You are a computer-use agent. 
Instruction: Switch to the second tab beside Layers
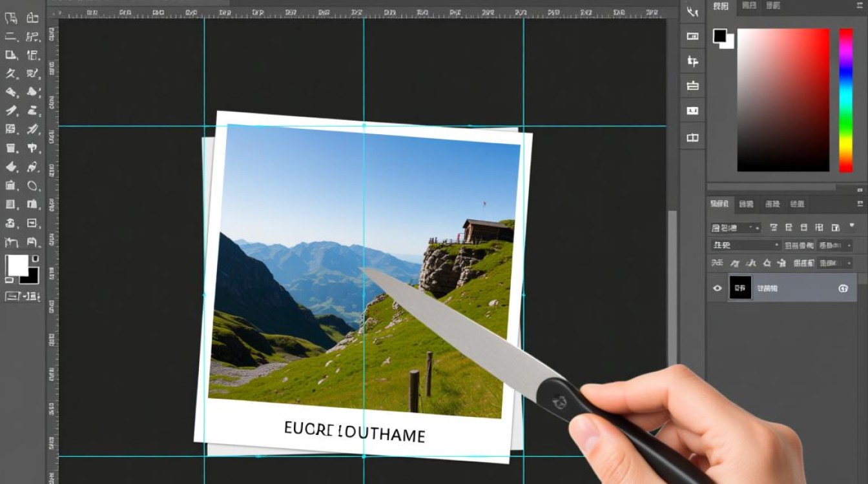click(x=746, y=204)
